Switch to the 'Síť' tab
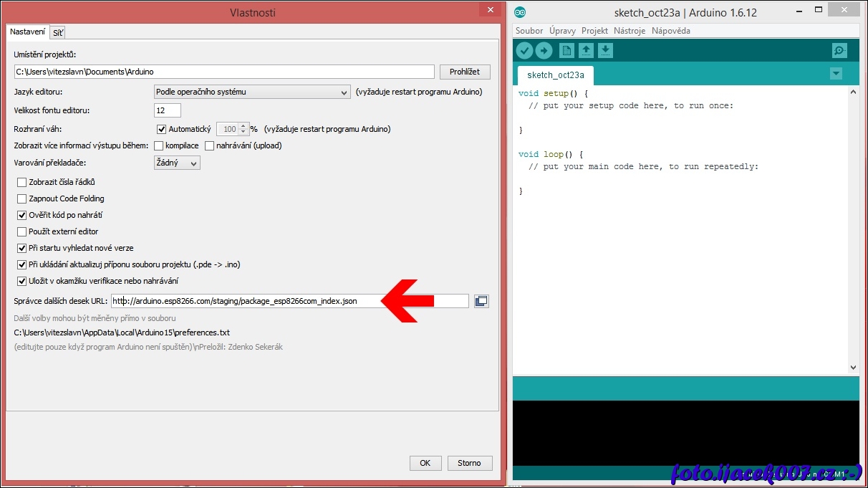The image size is (868, 488). (x=57, y=32)
